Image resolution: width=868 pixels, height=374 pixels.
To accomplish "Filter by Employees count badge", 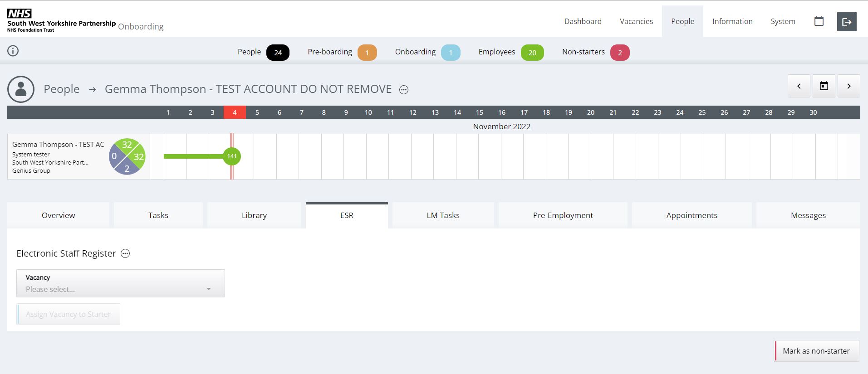I will (532, 53).
